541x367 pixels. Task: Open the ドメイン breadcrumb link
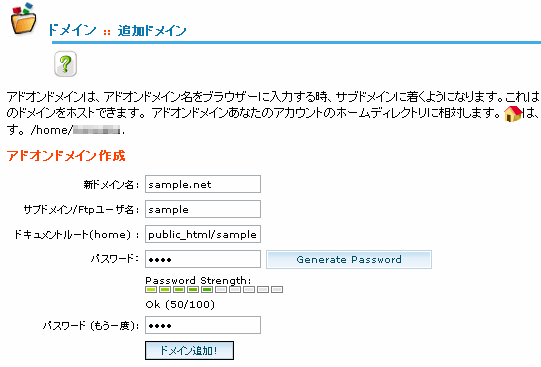coord(71,30)
